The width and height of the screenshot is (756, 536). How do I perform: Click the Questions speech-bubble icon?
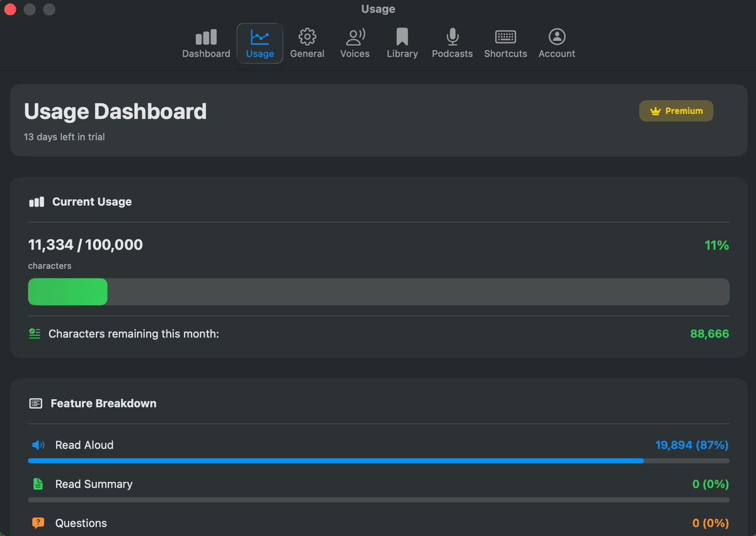coord(38,523)
